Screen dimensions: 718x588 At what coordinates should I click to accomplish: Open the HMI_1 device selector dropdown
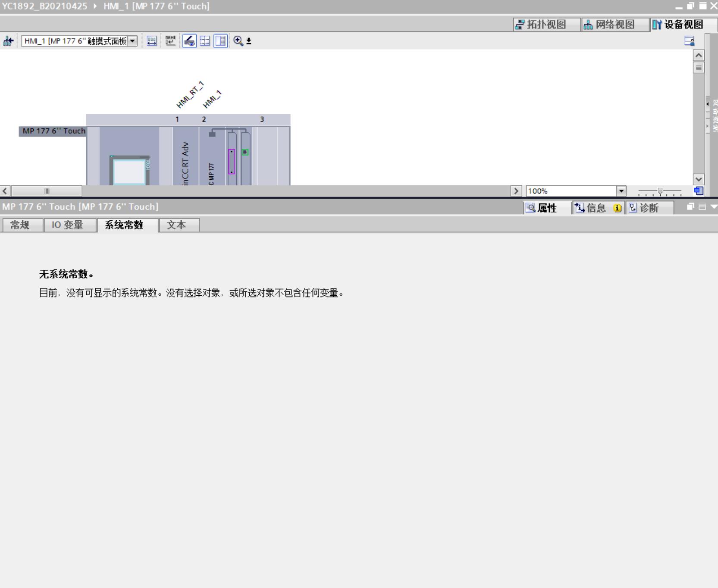(133, 41)
